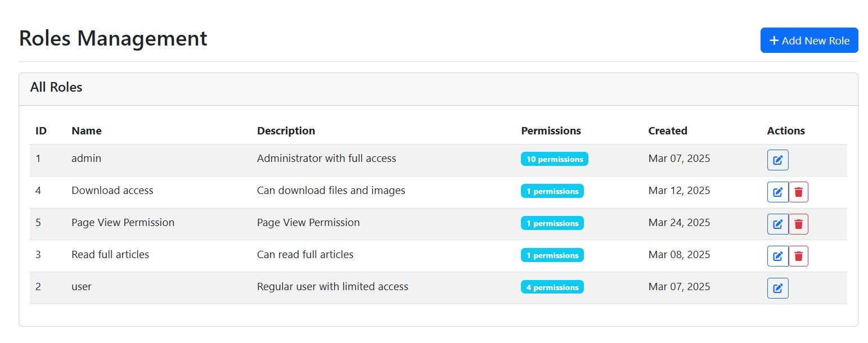
Task: Edit the Page View Permission role
Action: (777, 224)
